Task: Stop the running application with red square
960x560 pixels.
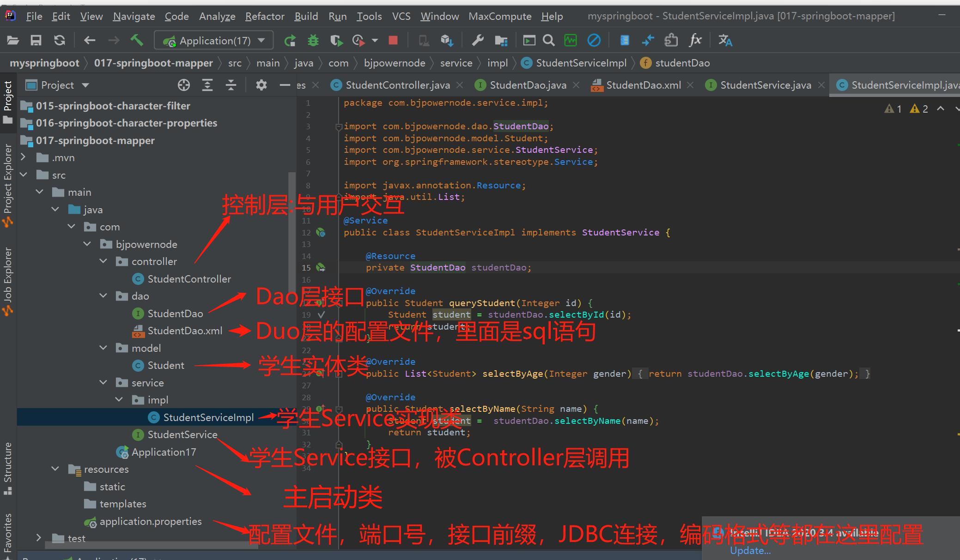Action: coord(393,41)
